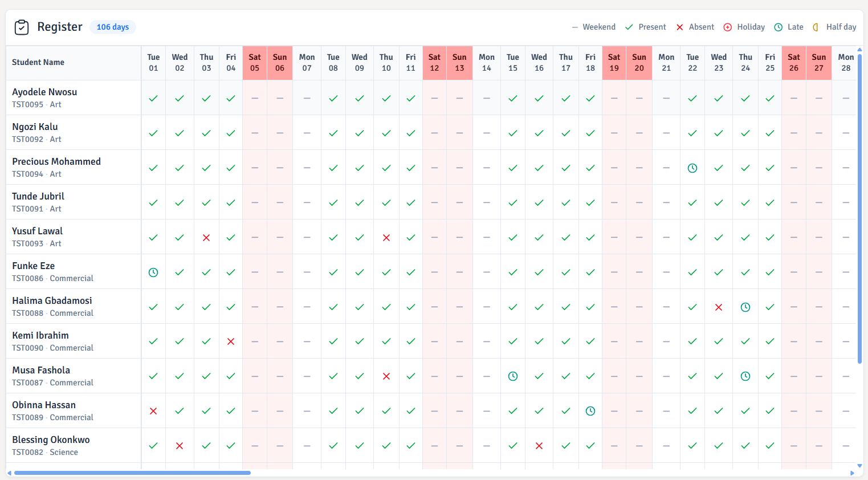Click Ngozi Kalu's present check on Fri 04
Image resolution: width=868 pixels, height=480 pixels.
231,133
